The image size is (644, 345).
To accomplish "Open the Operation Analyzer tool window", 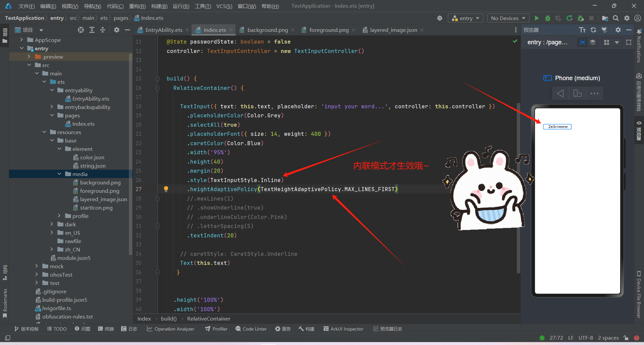I will coord(170,329).
